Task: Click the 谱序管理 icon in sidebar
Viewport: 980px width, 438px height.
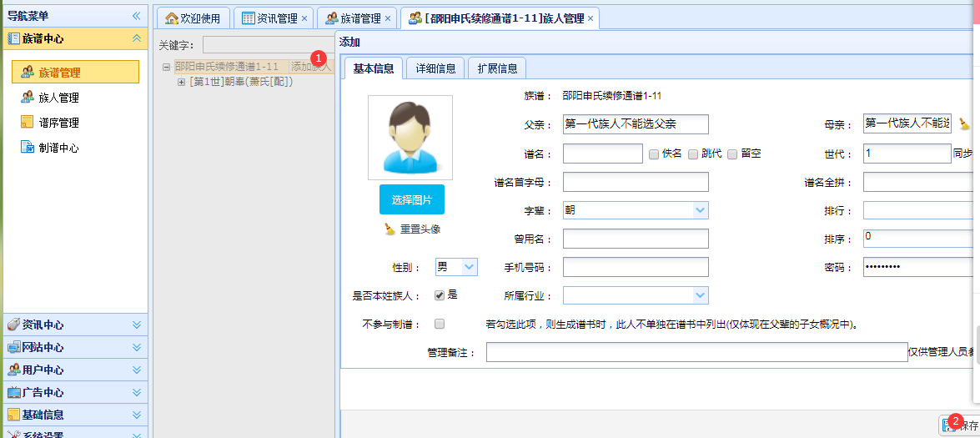Action: coord(27,122)
